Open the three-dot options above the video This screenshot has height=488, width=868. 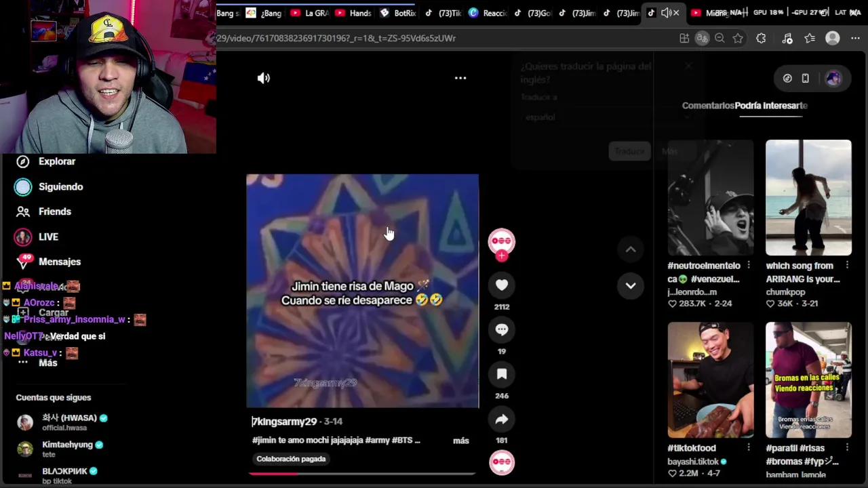click(x=460, y=78)
